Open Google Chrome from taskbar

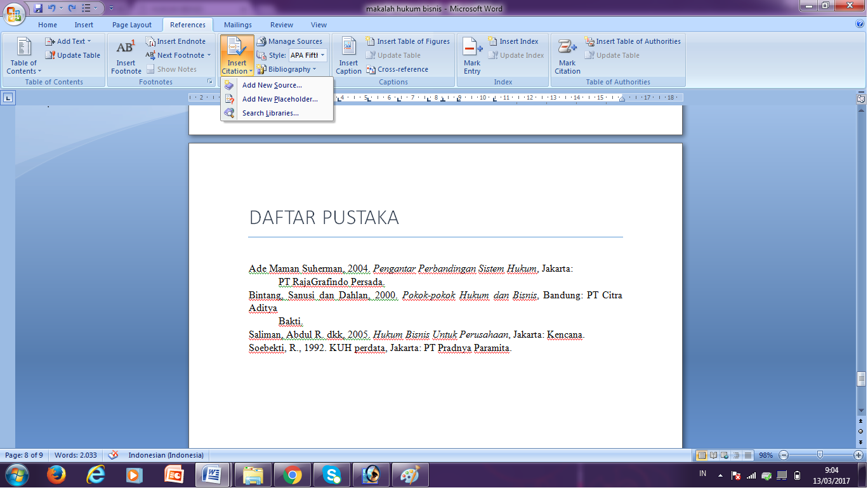(292, 475)
